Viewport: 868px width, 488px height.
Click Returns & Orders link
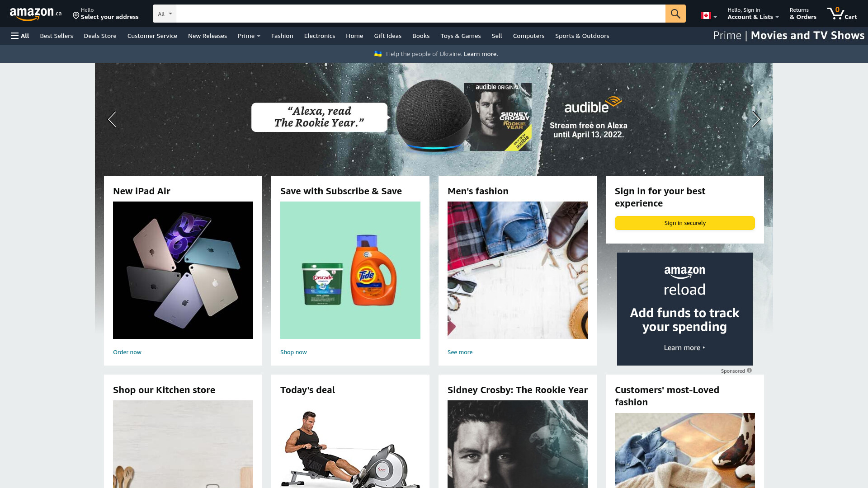[x=803, y=14]
